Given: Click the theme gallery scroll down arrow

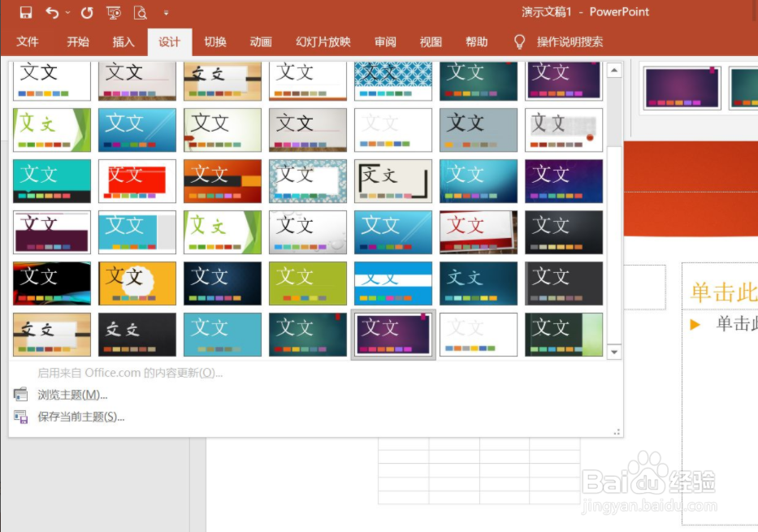Looking at the screenshot, I should (614, 352).
